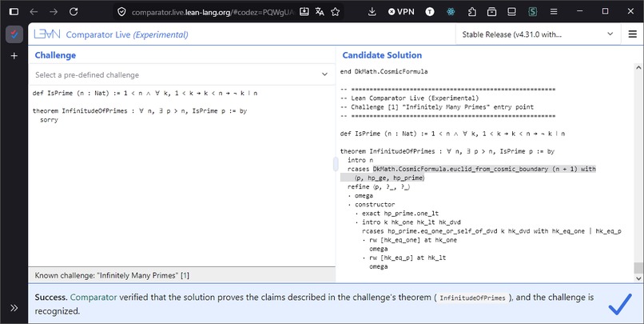The width and height of the screenshot is (644, 324).
Task: Open the Comparator Live hamburger menu
Action: [633, 34]
